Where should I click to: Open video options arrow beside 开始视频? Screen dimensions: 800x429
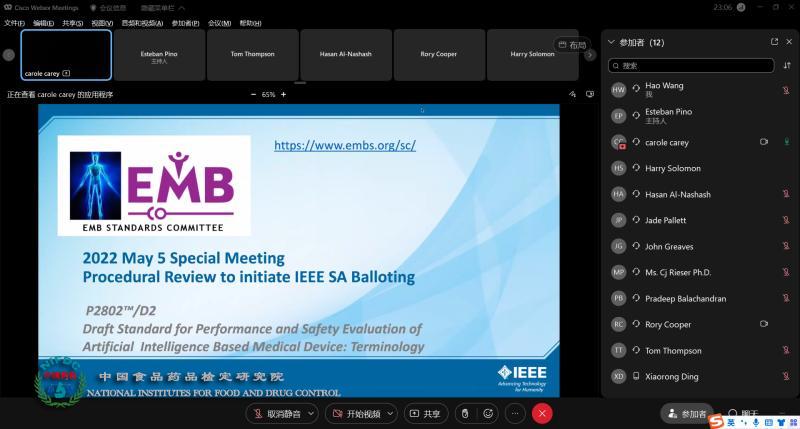[x=391, y=414]
